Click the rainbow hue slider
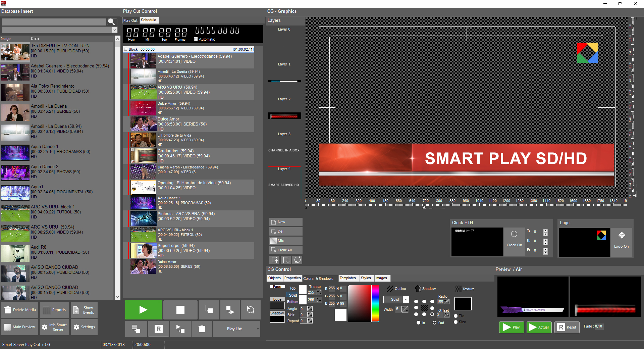The width and height of the screenshot is (644, 349). pos(375,303)
